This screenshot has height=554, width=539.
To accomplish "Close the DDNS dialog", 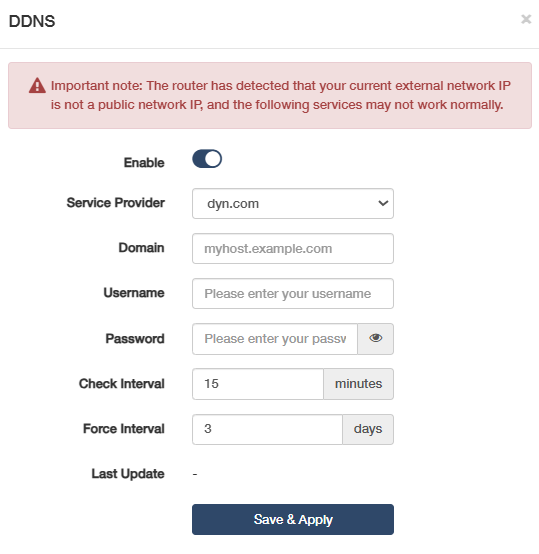I will pyautogui.click(x=526, y=19).
